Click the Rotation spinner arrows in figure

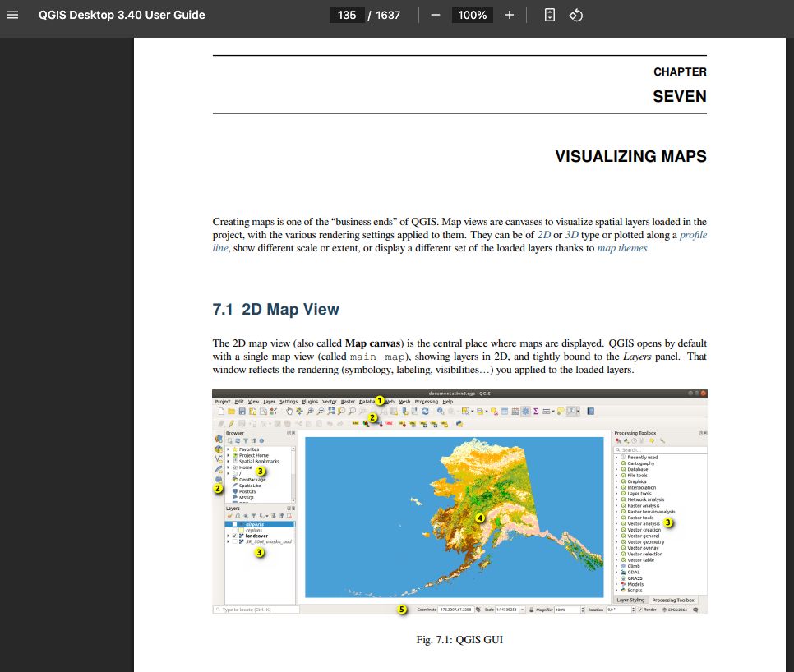(634, 610)
